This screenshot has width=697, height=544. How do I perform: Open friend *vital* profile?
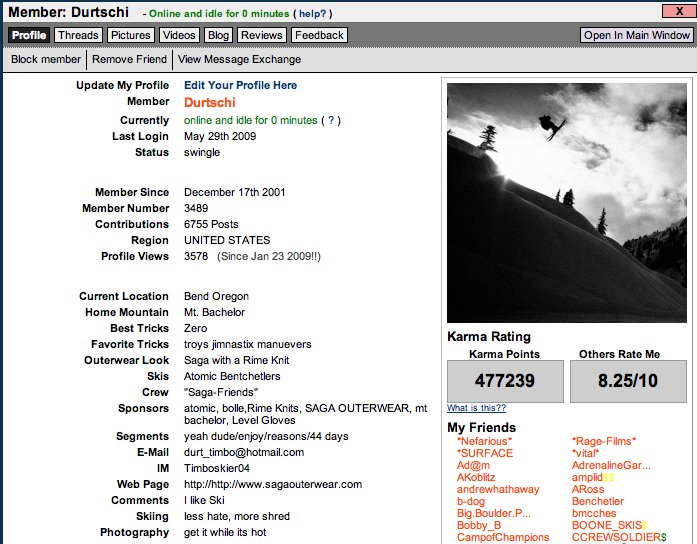pyautogui.click(x=585, y=453)
